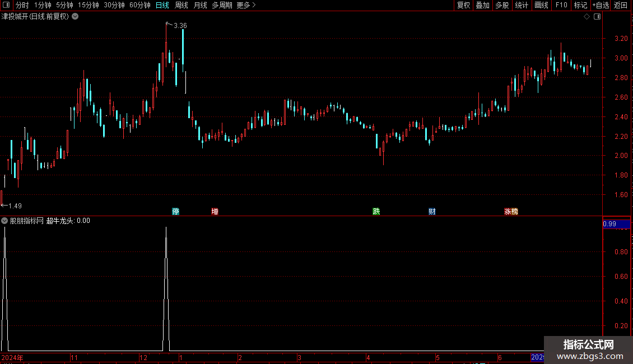Click the diamond icon at chart top-right
The height and width of the screenshot is (364, 633).
point(587,16)
